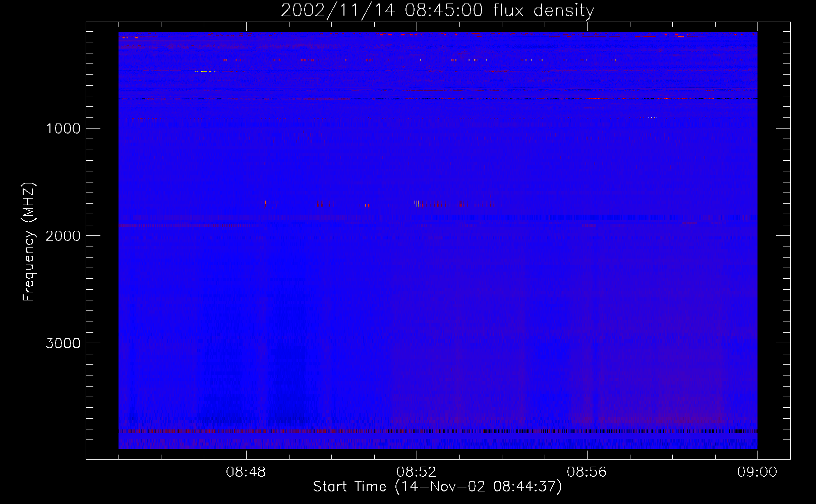Click the 2000 frequency tick label

click(x=63, y=236)
